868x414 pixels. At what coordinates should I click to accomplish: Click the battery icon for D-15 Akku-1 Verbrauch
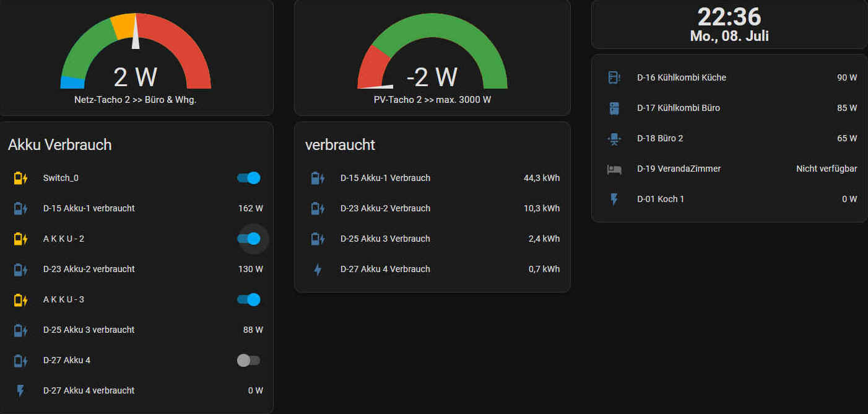point(318,178)
